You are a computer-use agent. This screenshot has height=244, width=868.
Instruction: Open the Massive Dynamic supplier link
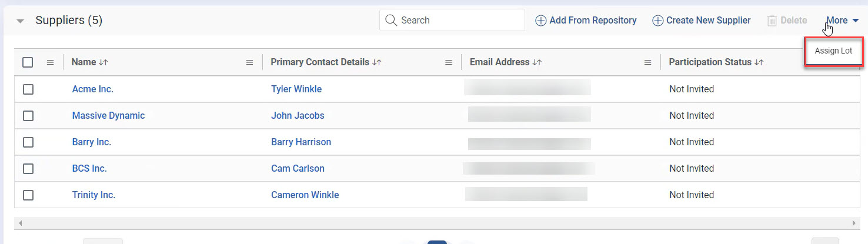point(108,116)
